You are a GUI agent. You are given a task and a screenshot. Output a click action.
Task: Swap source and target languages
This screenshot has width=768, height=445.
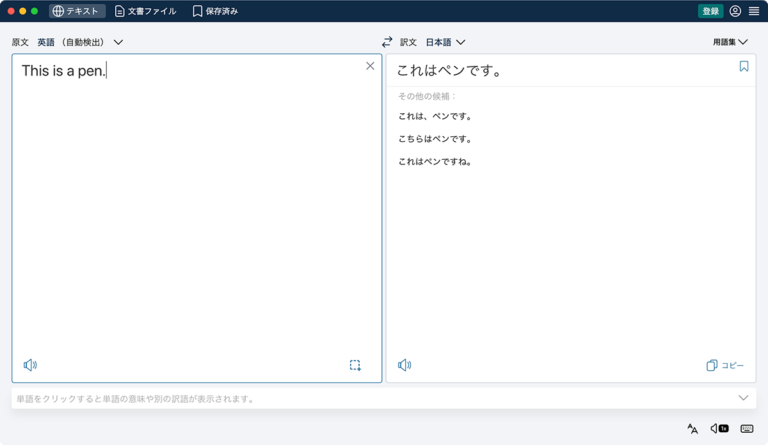pos(387,42)
